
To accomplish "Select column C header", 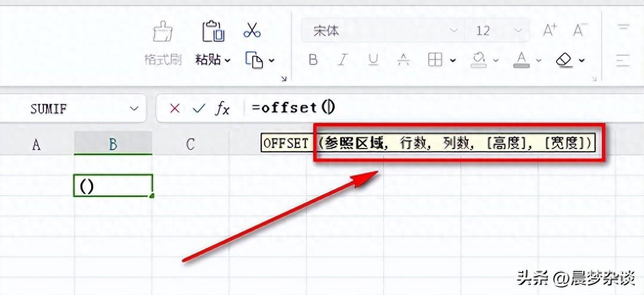I will (x=190, y=144).
